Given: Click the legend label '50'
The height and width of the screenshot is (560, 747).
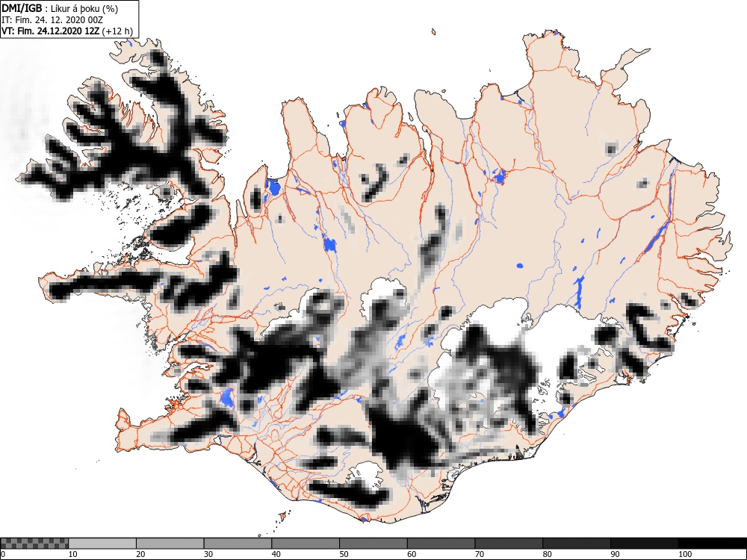Looking at the screenshot, I should click(344, 554).
